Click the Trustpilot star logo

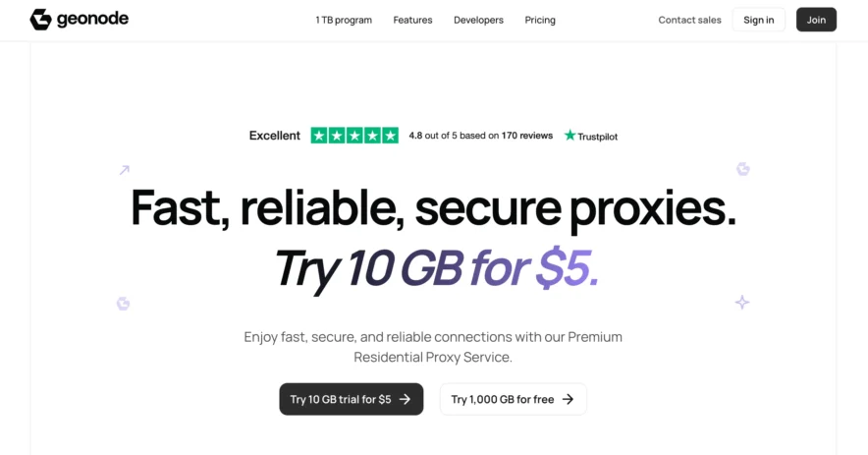coord(570,136)
